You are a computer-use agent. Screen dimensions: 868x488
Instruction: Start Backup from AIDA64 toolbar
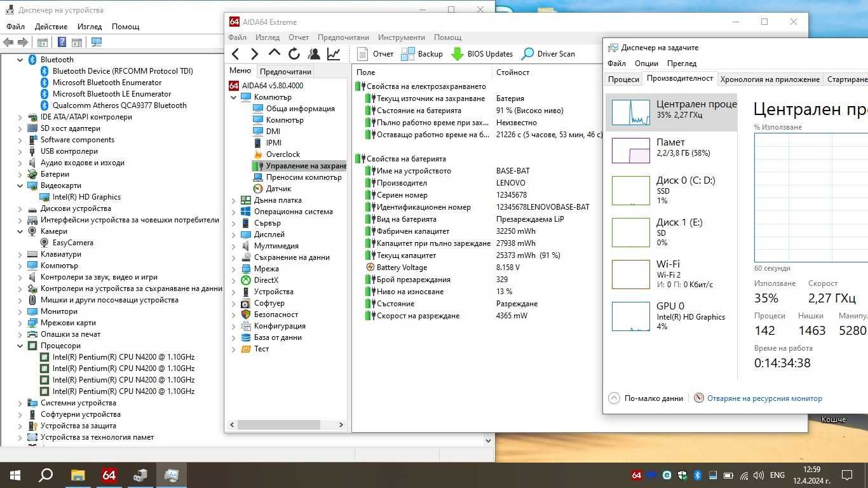(422, 54)
